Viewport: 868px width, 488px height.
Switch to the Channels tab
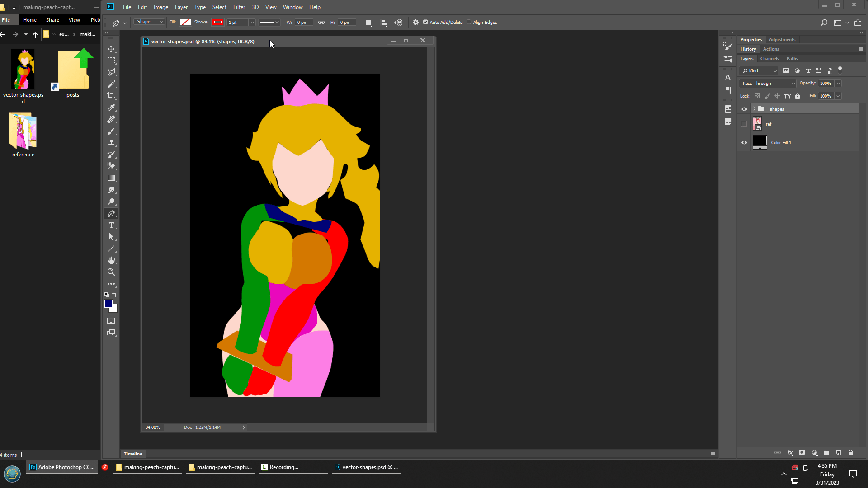click(x=769, y=59)
